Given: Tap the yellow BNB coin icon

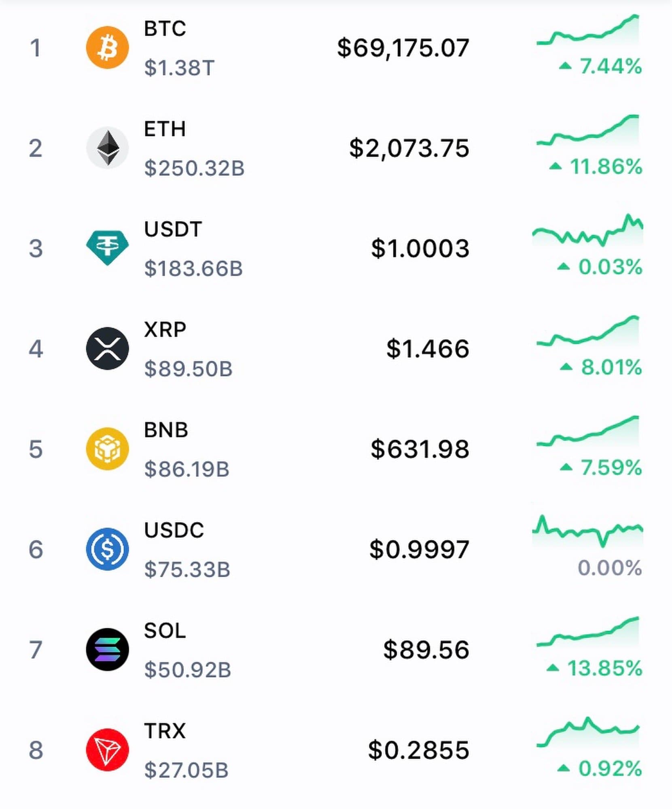Looking at the screenshot, I should click(x=107, y=449).
